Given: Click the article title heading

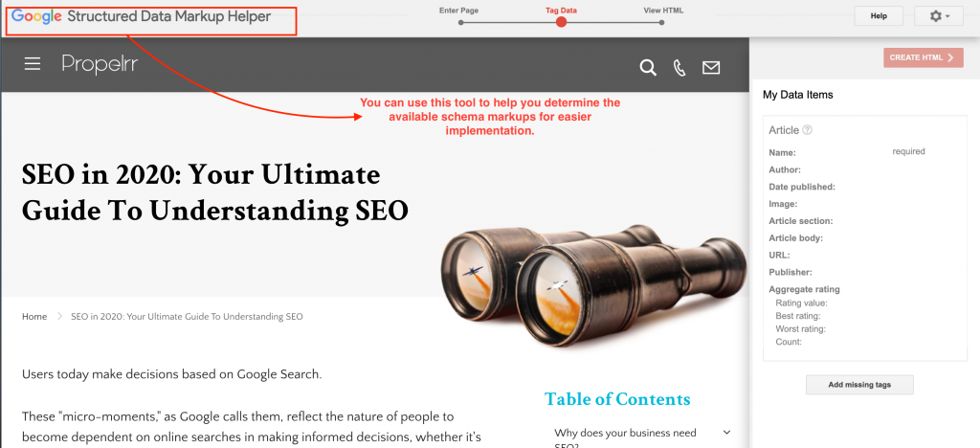Looking at the screenshot, I should [215, 193].
